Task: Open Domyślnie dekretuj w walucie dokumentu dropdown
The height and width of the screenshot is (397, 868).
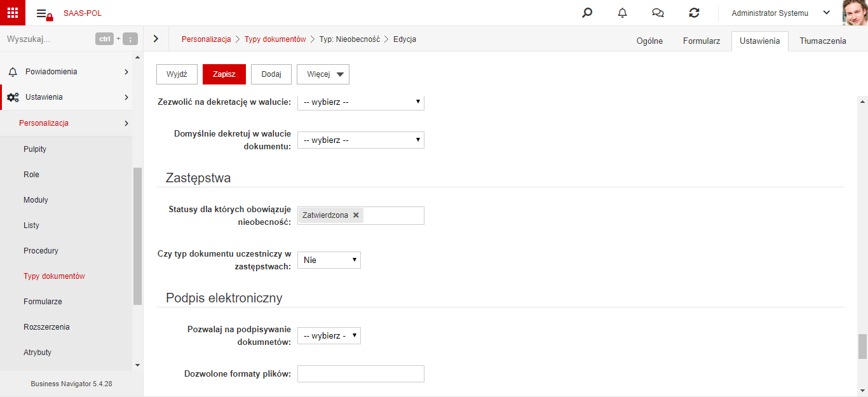Action: click(361, 140)
